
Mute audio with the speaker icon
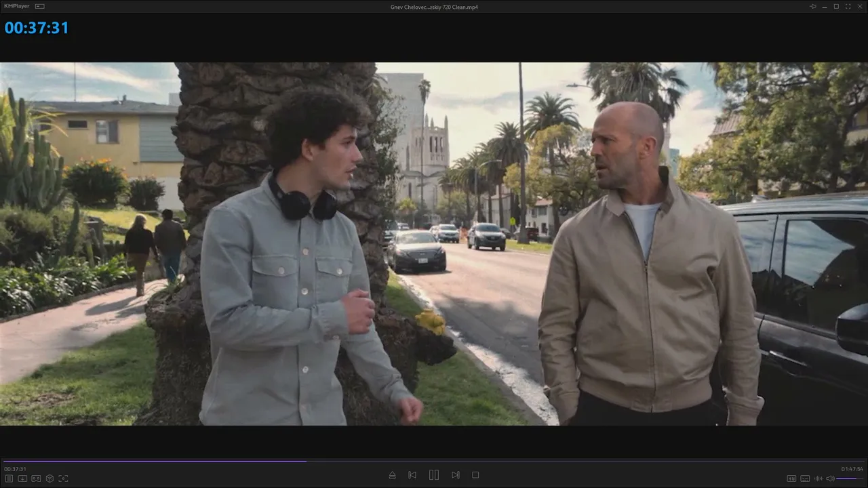(830, 479)
